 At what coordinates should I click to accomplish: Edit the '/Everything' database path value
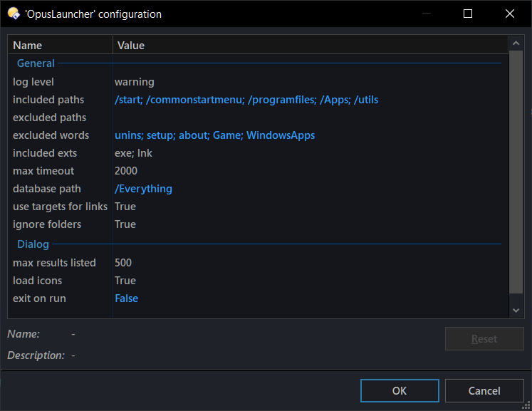click(143, 189)
